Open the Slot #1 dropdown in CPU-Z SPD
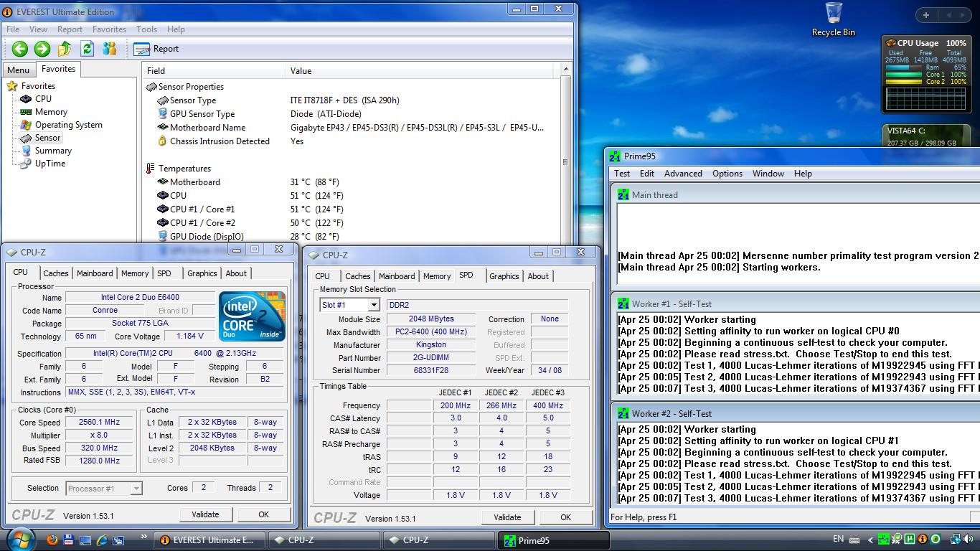980x551 pixels. click(x=374, y=306)
